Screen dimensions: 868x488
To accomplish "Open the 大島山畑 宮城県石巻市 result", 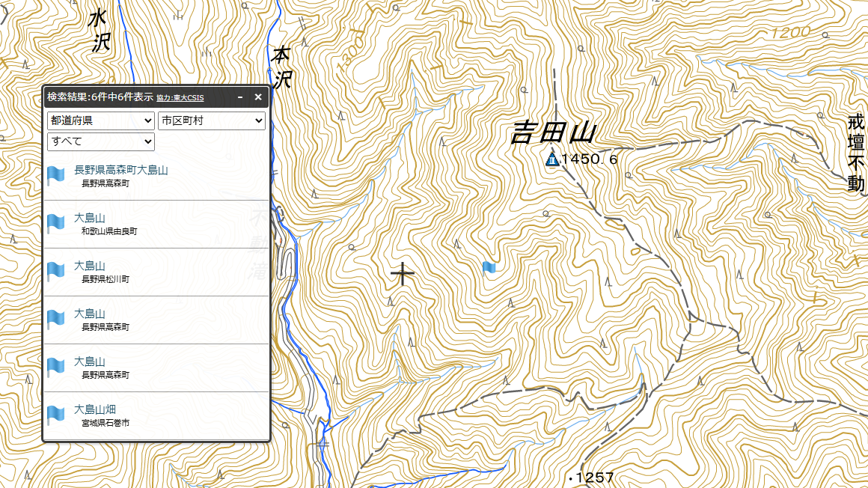I will (95, 410).
